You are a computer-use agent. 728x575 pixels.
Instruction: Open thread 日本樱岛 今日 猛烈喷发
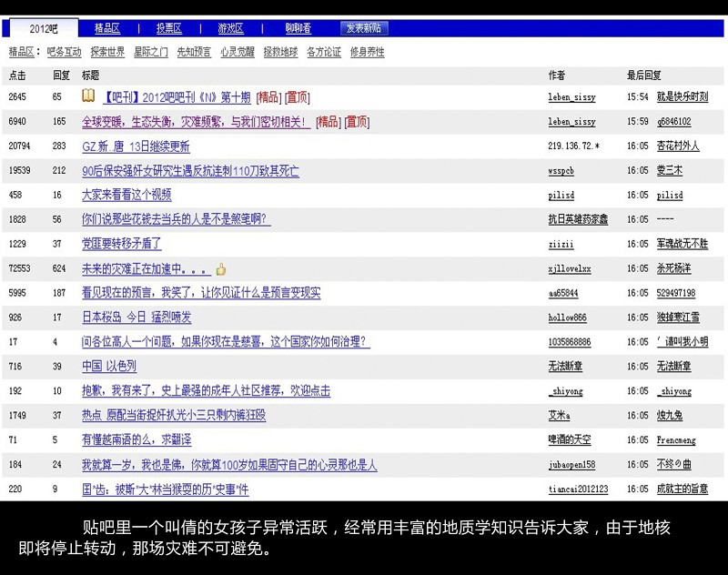pyautogui.click(x=136, y=318)
